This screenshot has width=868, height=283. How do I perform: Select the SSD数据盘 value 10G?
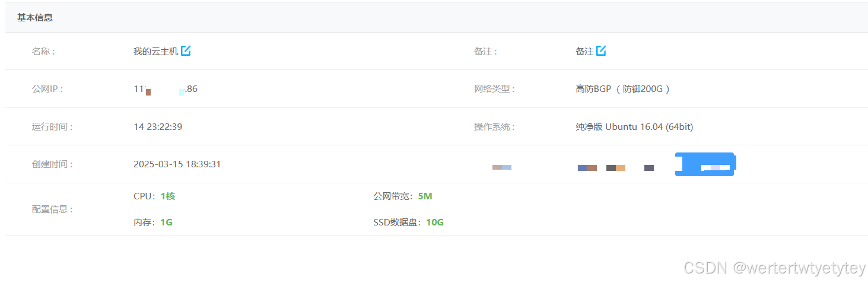click(x=435, y=222)
